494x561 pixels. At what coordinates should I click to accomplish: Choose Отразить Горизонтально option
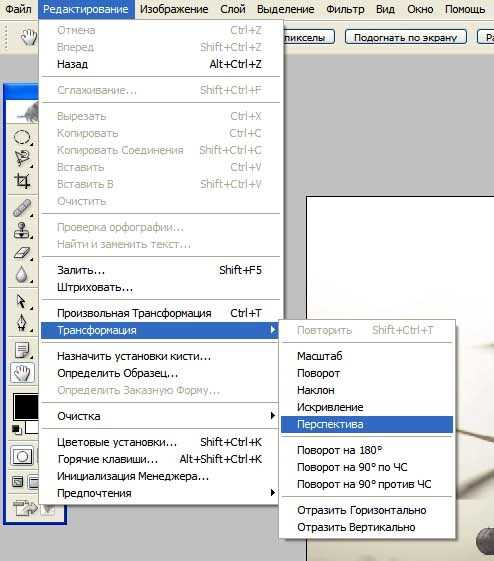367,510
